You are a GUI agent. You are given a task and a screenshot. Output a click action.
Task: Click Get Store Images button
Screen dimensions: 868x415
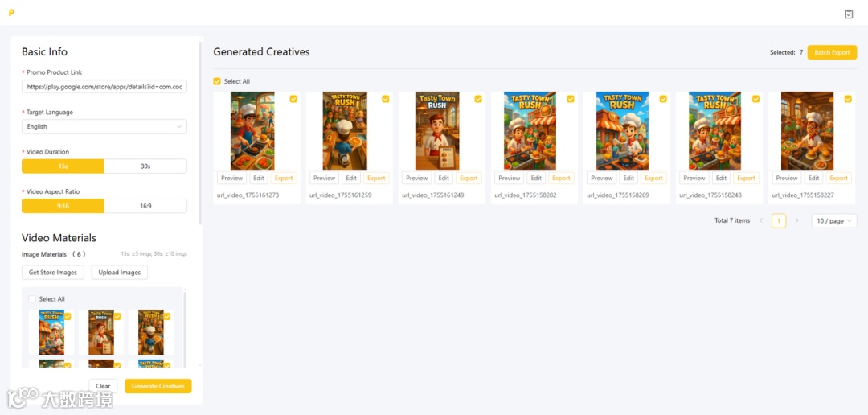point(53,272)
